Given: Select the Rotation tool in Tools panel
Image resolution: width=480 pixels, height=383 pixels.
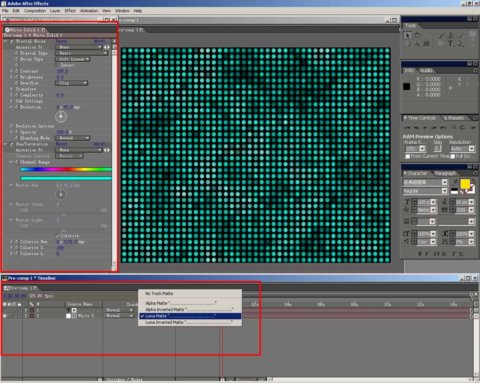Looking at the screenshot, I should point(417,35).
